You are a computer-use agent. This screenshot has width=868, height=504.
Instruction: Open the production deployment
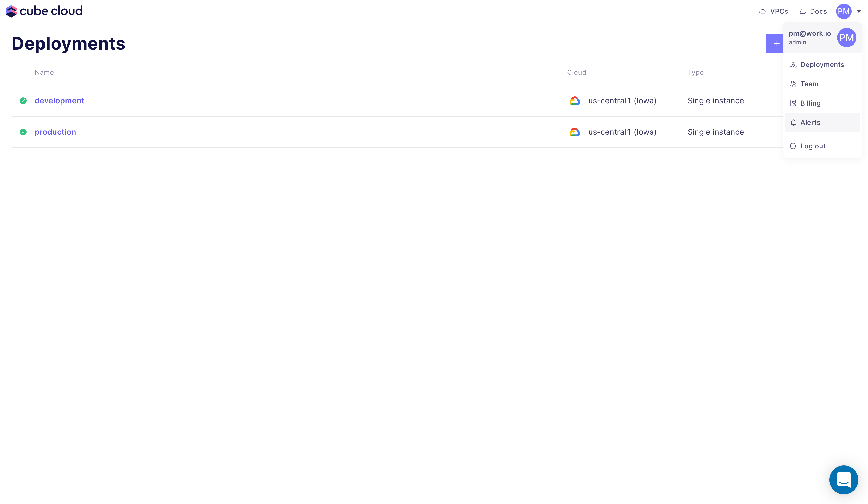[55, 132]
